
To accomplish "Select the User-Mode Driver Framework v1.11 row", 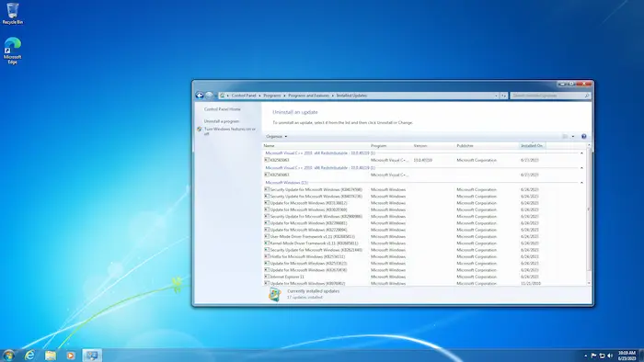I will click(425, 236).
